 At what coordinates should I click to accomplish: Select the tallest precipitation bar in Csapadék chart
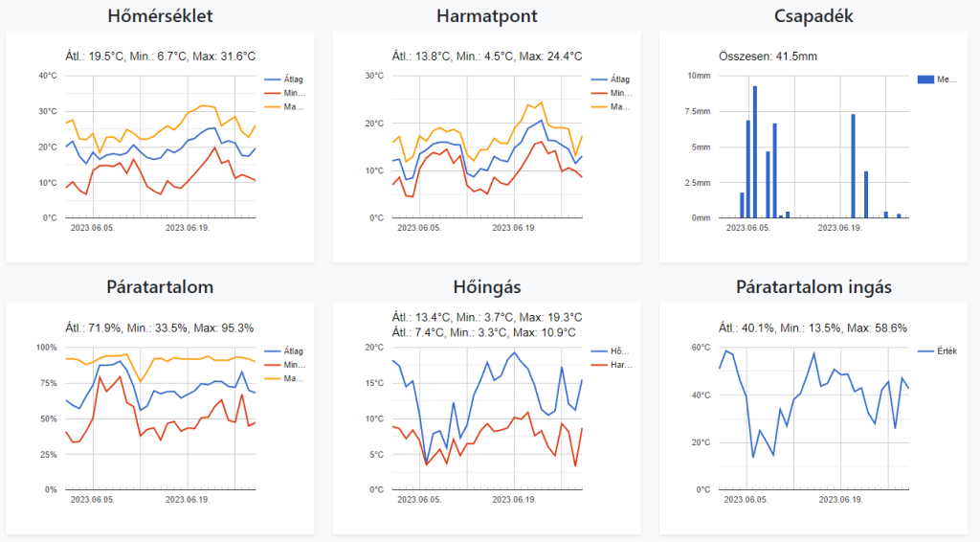(755, 151)
